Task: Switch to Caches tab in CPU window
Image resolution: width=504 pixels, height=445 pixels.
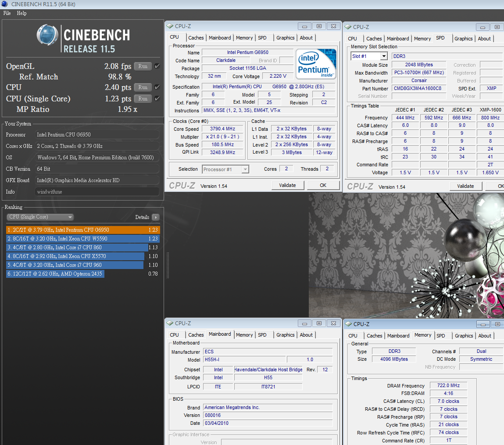Action: (x=196, y=38)
